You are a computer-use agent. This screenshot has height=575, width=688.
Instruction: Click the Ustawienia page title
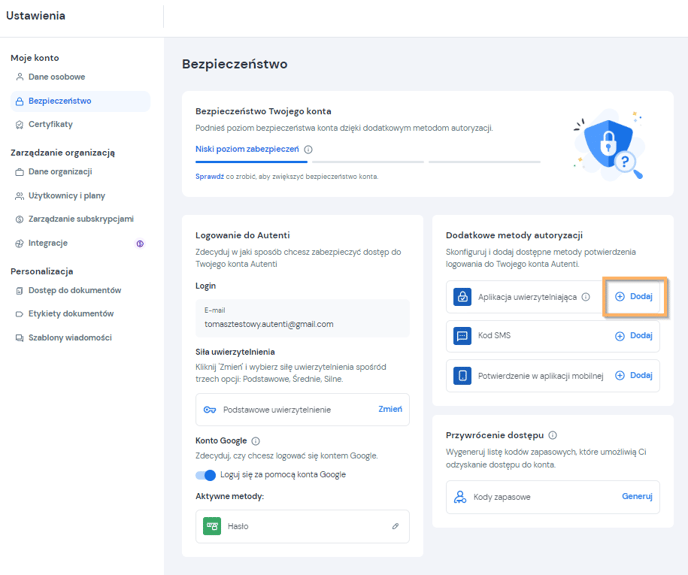point(36,16)
